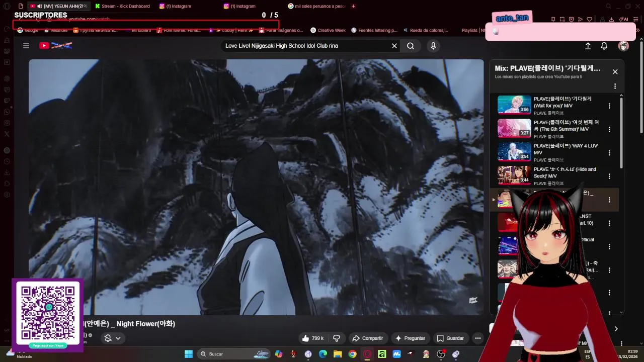Open File Explorer from the taskbar
Viewport: 644px width, 362px height.
[338, 354]
